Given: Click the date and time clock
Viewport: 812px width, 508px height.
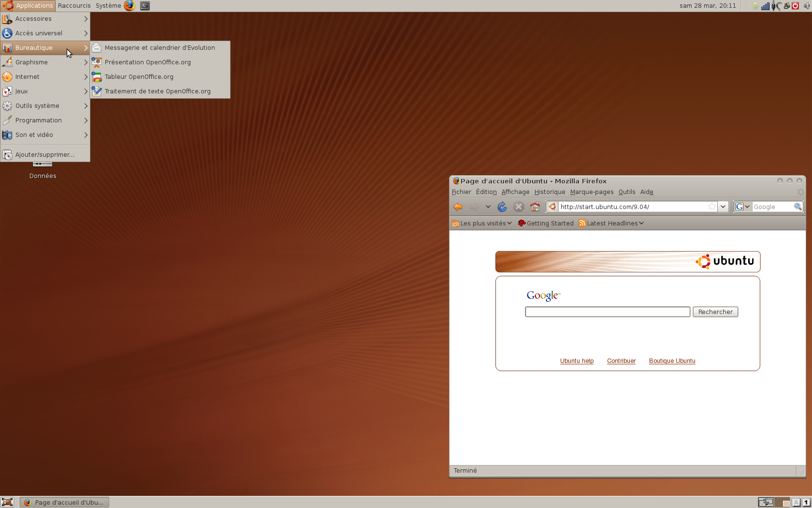Looking at the screenshot, I should click(708, 6).
